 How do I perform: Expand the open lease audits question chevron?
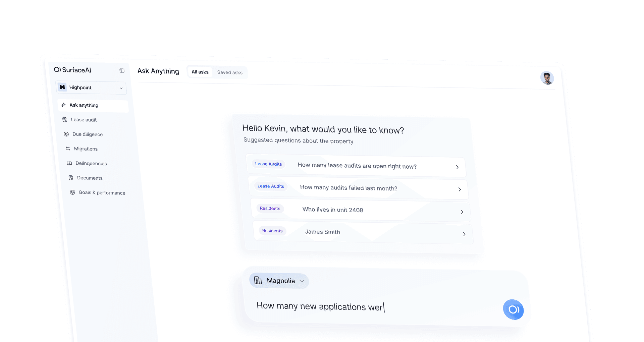tap(457, 167)
